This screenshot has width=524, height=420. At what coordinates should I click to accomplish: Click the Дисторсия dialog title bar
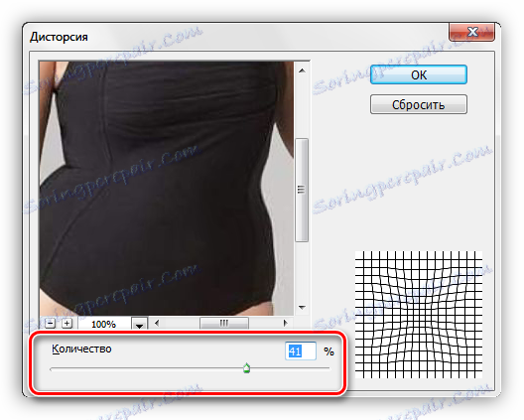pos(234,36)
